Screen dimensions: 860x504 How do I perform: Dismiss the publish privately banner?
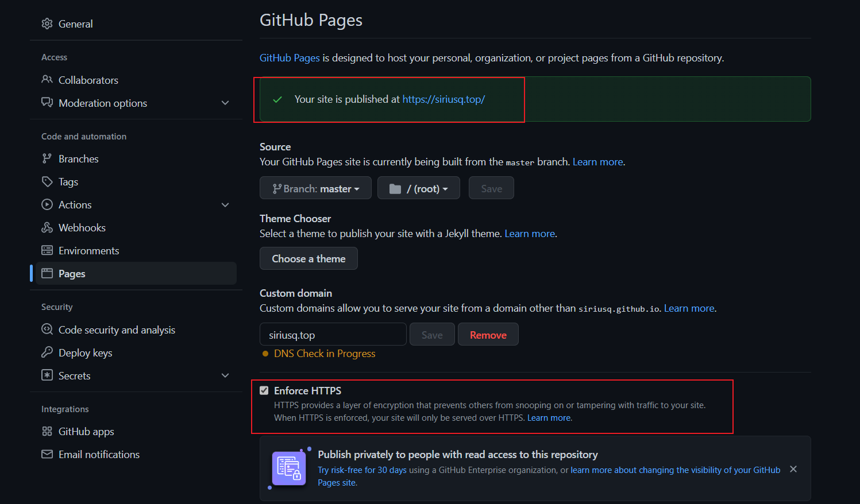[x=793, y=469]
